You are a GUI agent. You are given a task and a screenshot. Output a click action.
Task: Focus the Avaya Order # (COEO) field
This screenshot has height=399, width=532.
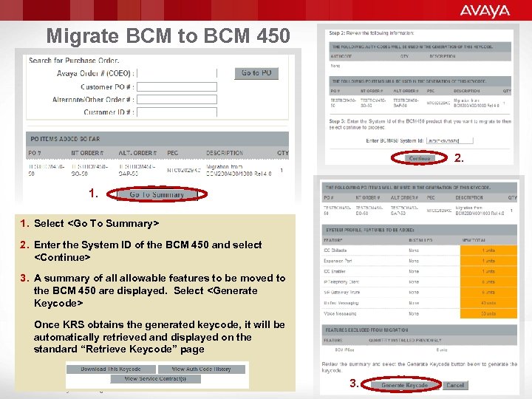coord(177,73)
